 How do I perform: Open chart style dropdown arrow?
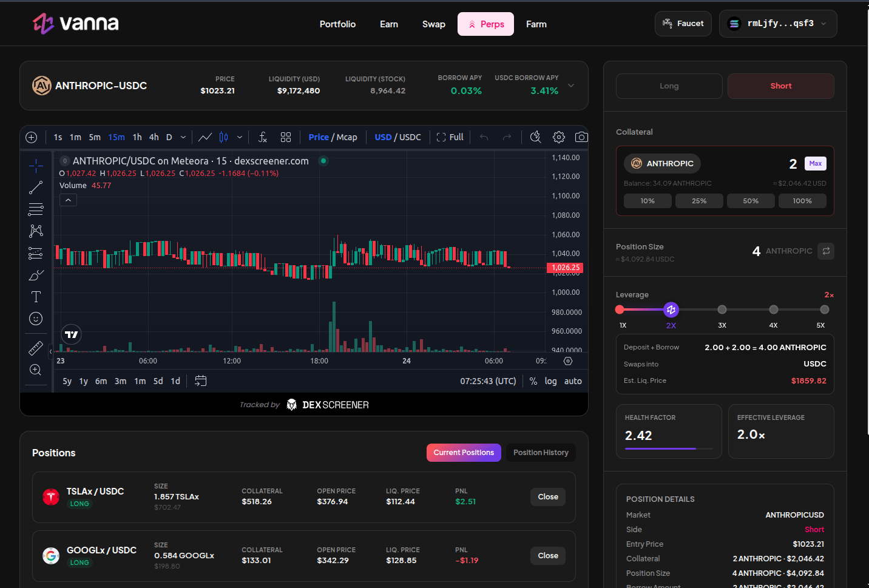pos(240,137)
